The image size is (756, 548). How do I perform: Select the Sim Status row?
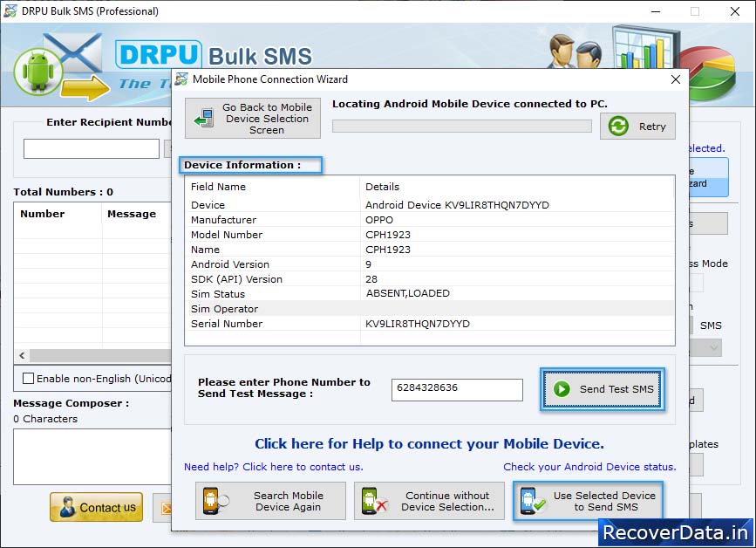coord(429,294)
